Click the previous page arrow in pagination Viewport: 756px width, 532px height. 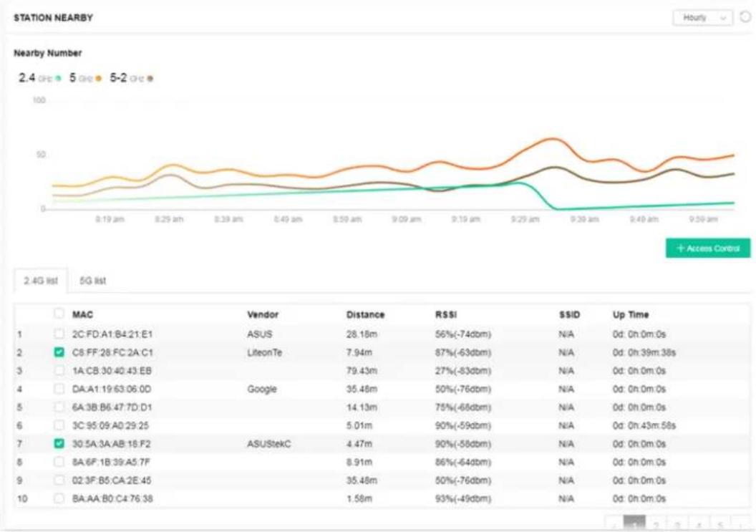coord(614,526)
